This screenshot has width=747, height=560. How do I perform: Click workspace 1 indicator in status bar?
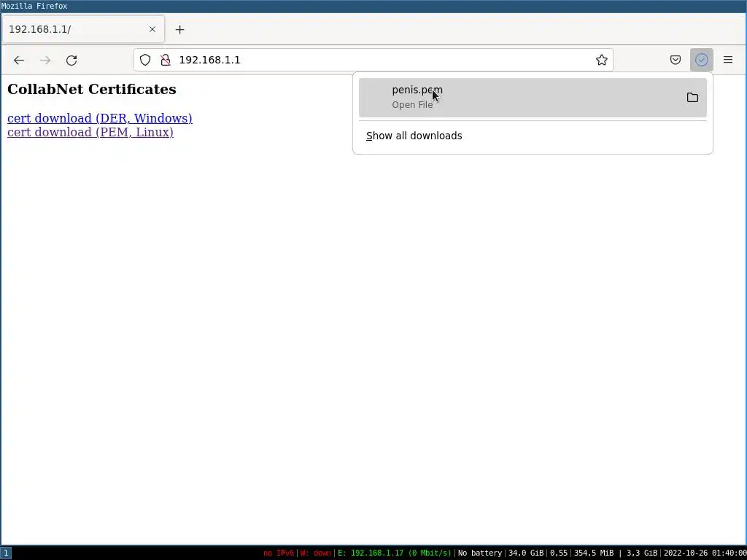(6, 553)
